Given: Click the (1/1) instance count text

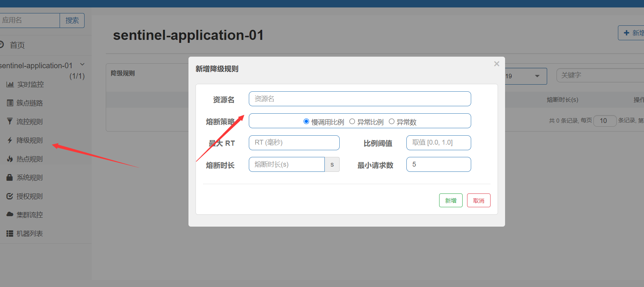Looking at the screenshot, I should pyautogui.click(x=77, y=76).
